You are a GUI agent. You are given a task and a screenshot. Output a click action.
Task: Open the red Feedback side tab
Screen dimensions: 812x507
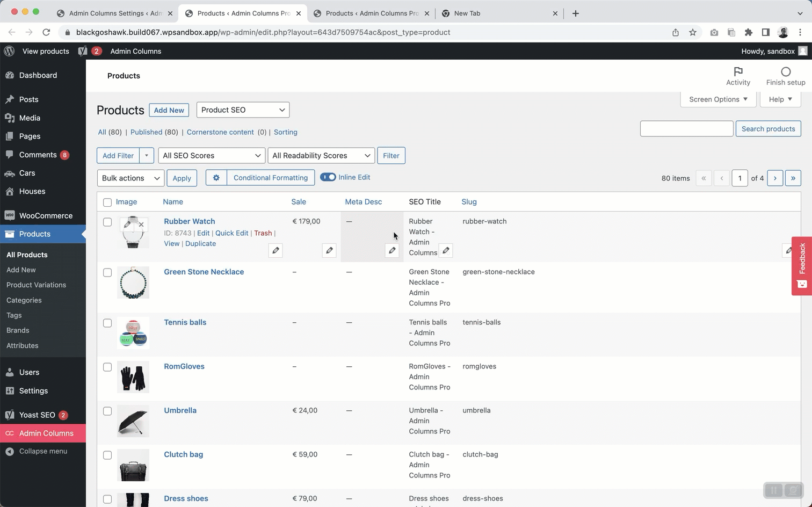(x=802, y=266)
